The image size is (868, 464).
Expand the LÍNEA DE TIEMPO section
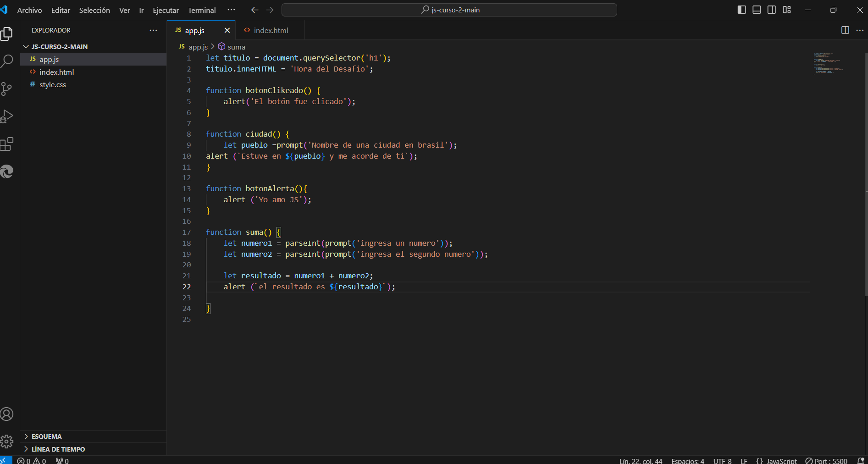tap(94, 449)
